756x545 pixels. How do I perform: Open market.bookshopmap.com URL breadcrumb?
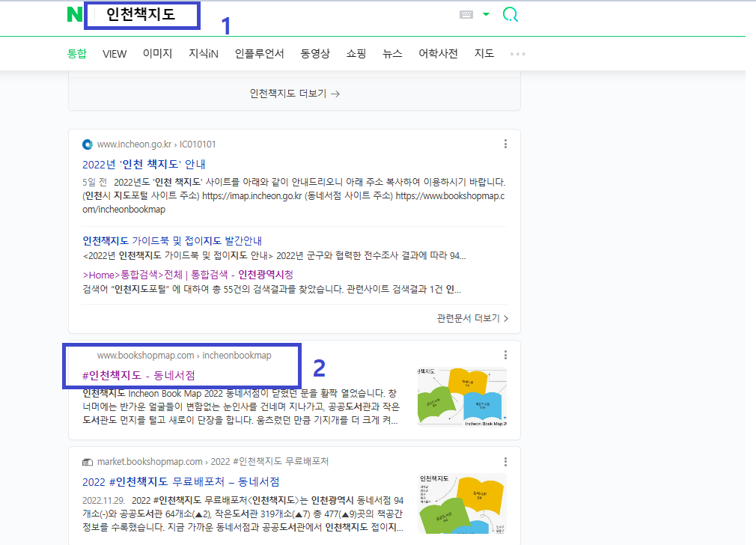pyautogui.click(x=213, y=462)
